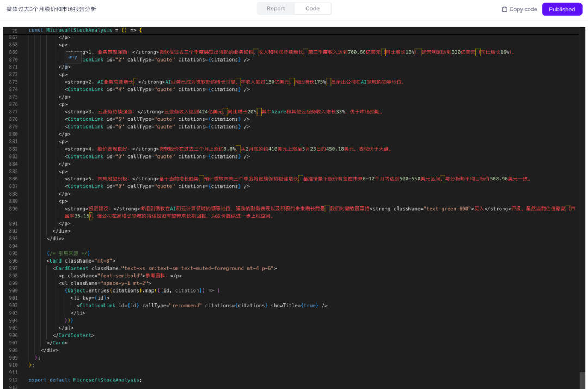Click the showTitle={true} attribute on line 902
Screen dimensions: 588x389
[295, 305]
